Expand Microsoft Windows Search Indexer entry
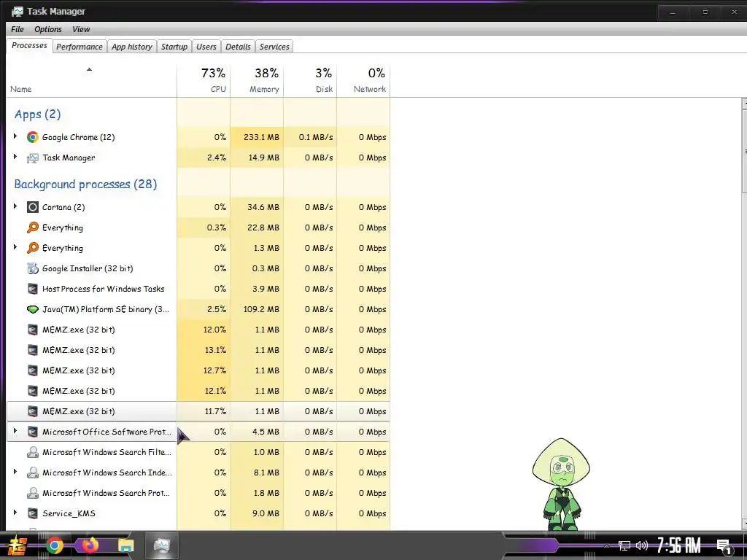Viewport: 747px width, 560px height. coord(15,472)
